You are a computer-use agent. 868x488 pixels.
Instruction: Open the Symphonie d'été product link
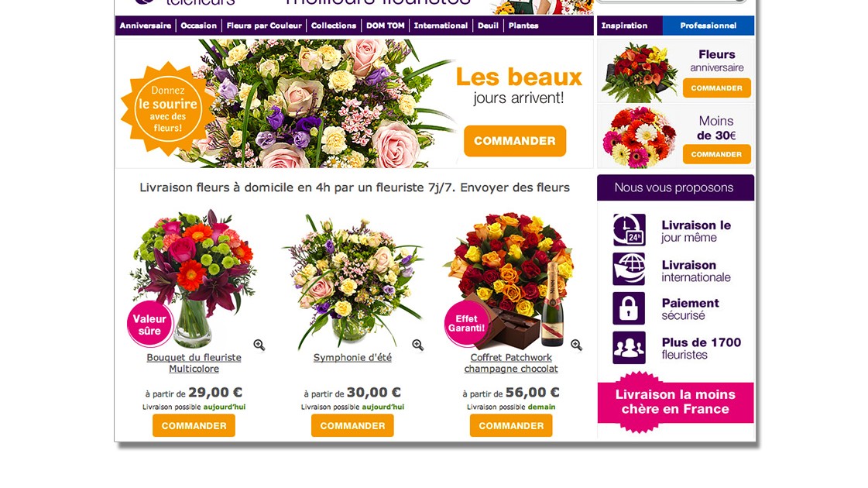pyautogui.click(x=352, y=358)
